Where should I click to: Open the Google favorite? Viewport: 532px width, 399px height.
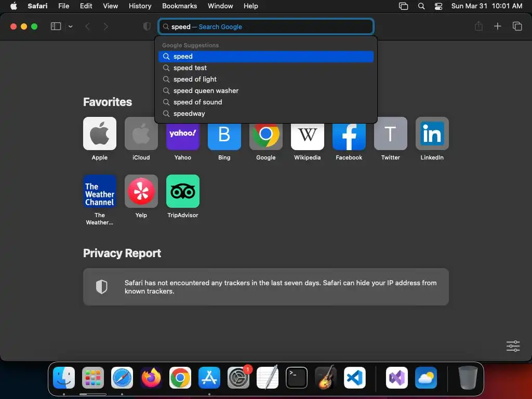[265, 137]
